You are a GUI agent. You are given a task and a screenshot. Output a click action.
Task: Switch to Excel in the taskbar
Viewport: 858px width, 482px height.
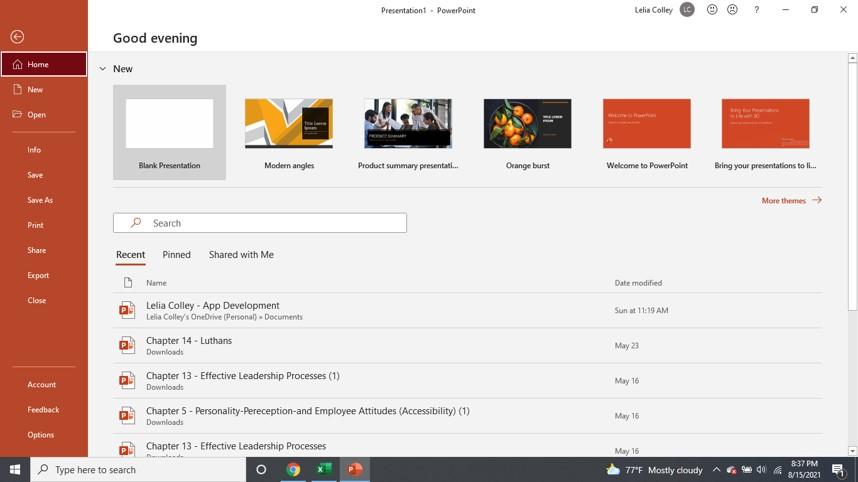(x=324, y=469)
